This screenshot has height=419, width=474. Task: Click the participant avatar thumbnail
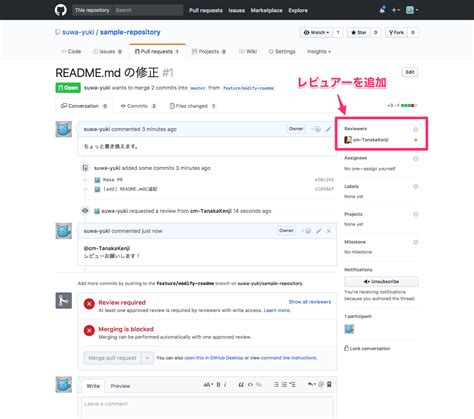click(x=349, y=329)
